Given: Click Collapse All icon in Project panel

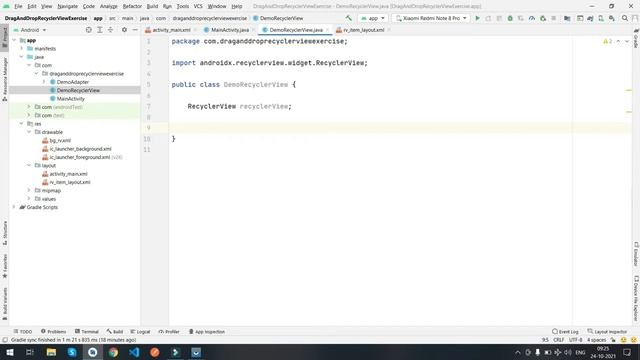Looking at the screenshot, I should click(111, 30).
